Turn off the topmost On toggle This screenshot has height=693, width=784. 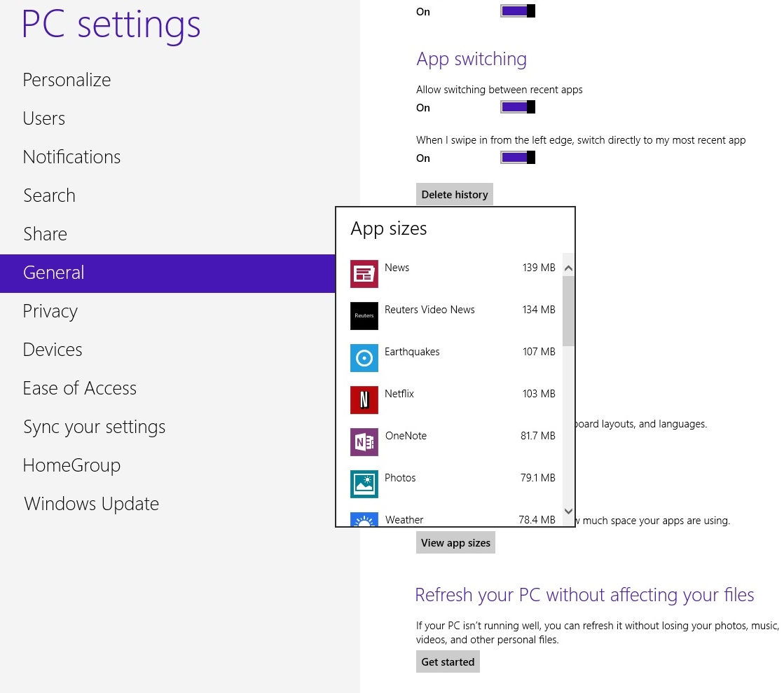click(x=517, y=10)
